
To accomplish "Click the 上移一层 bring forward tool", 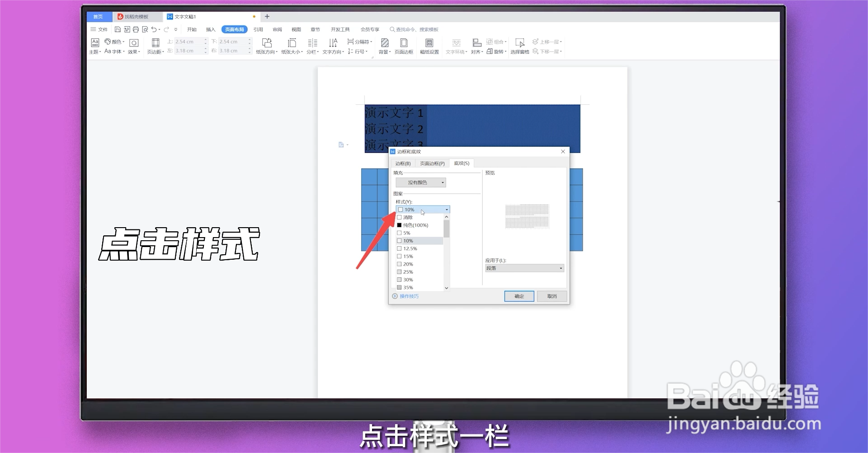I will click(x=547, y=42).
